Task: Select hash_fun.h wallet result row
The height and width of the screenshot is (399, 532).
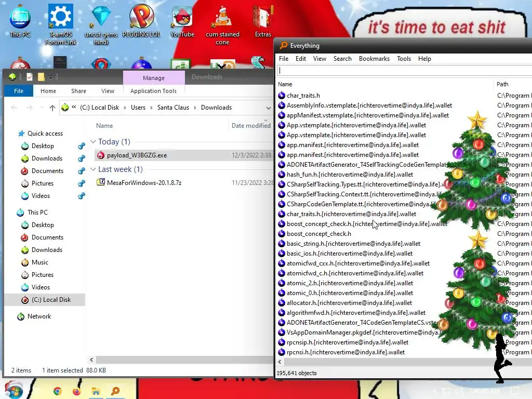Action: coord(350,175)
